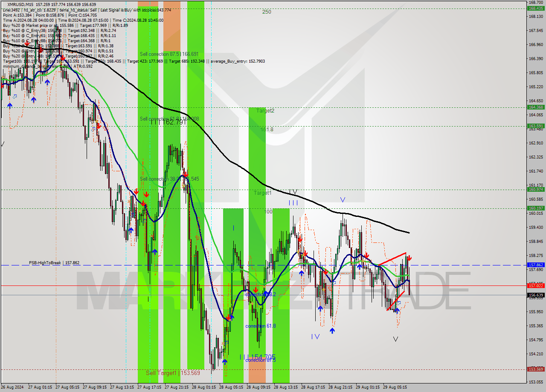Click the 'Sell Target1 | 153.569' label
Viewport: 546px width, 392px height.
tap(173, 373)
